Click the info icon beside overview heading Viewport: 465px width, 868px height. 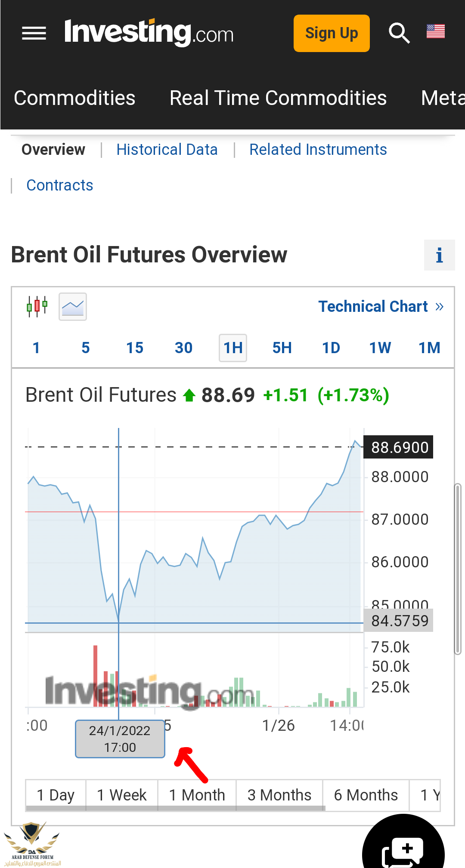click(439, 255)
